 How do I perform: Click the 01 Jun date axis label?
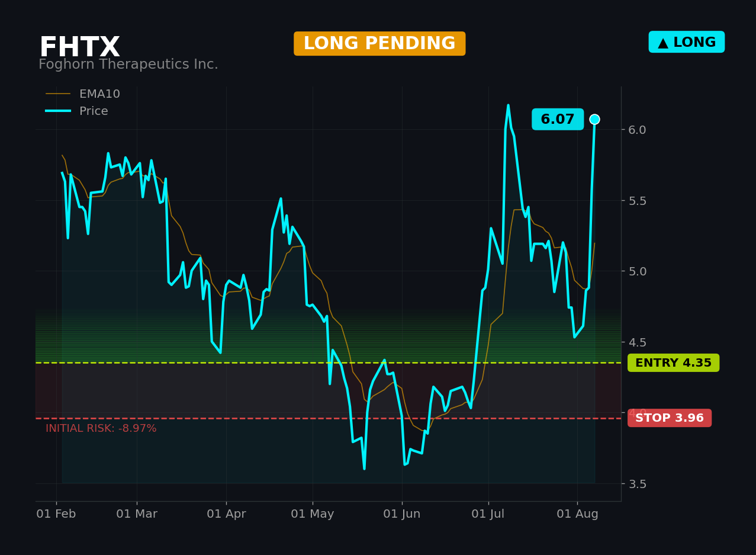402,514
